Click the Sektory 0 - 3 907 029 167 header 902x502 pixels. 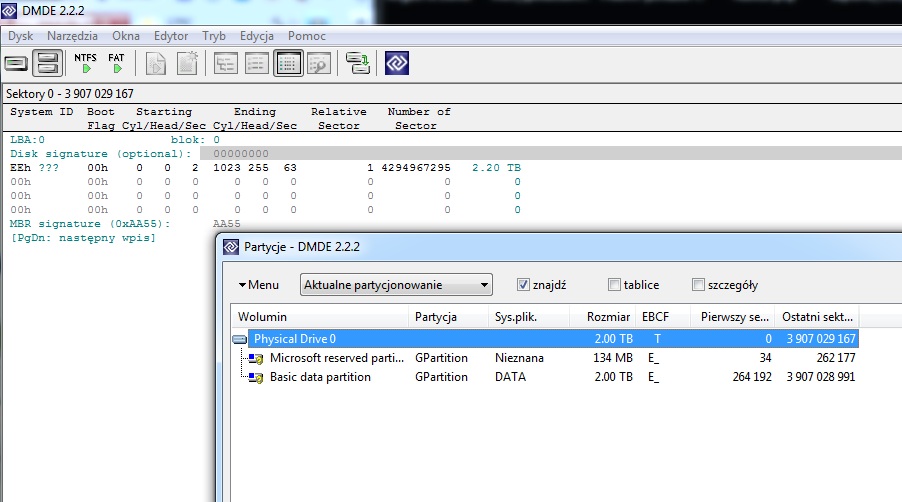pyautogui.click(x=70, y=94)
